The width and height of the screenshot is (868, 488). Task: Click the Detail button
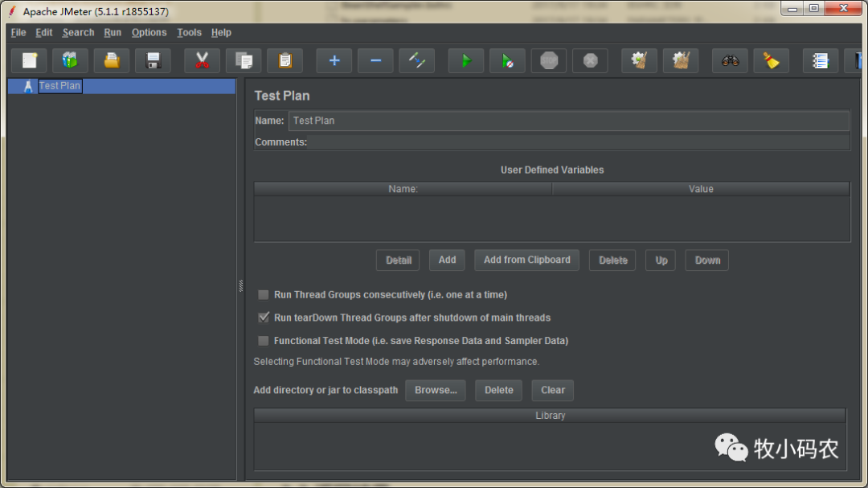coord(398,260)
